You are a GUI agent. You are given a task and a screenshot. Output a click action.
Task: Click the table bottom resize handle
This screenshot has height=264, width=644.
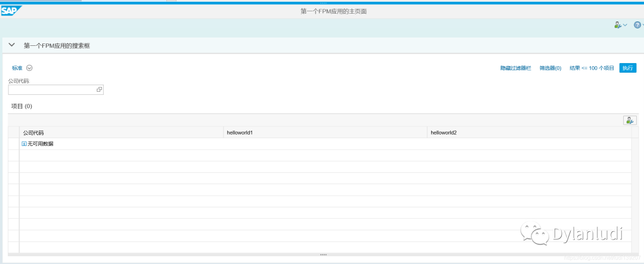pyautogui.click(x=323, y=254)
